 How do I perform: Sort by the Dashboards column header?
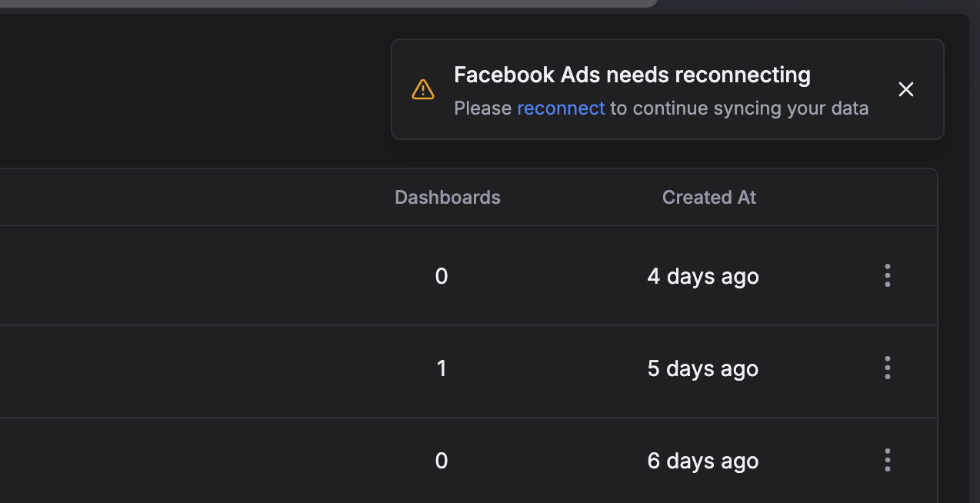(x=448, y=198)
